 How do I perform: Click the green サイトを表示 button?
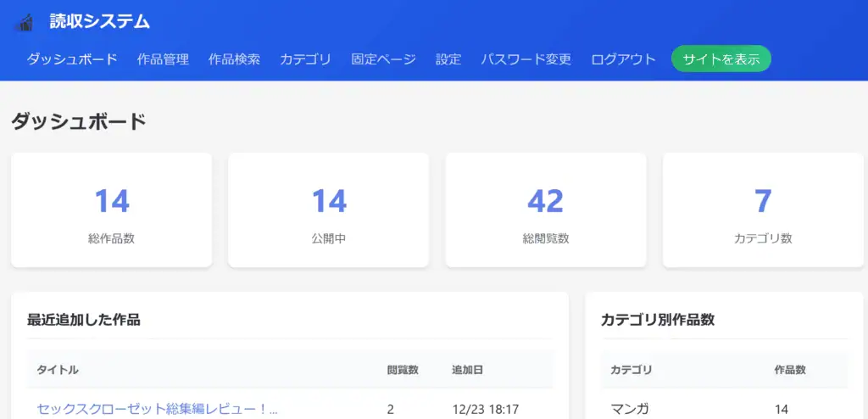click(721, 59)
